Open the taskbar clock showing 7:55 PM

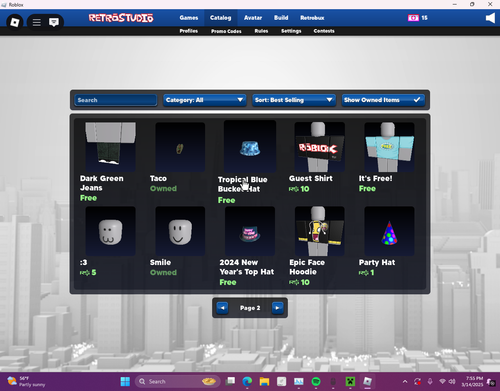[472, 381]
